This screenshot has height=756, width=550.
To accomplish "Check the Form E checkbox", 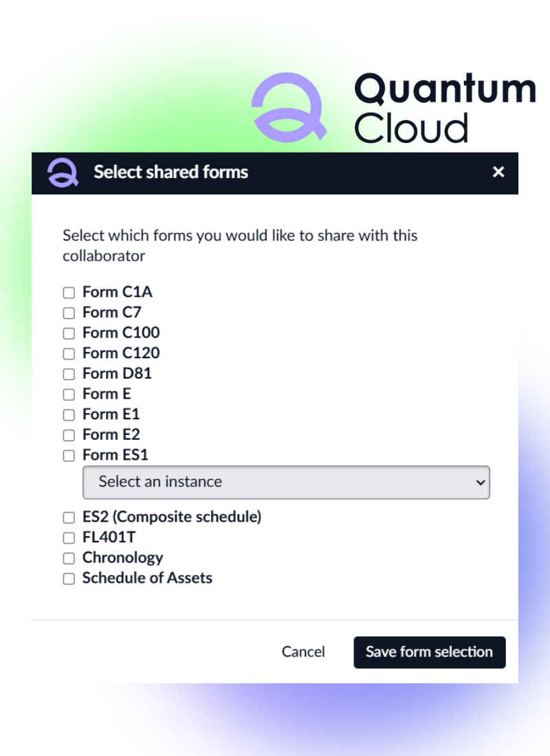I will (x=69, y=394).
